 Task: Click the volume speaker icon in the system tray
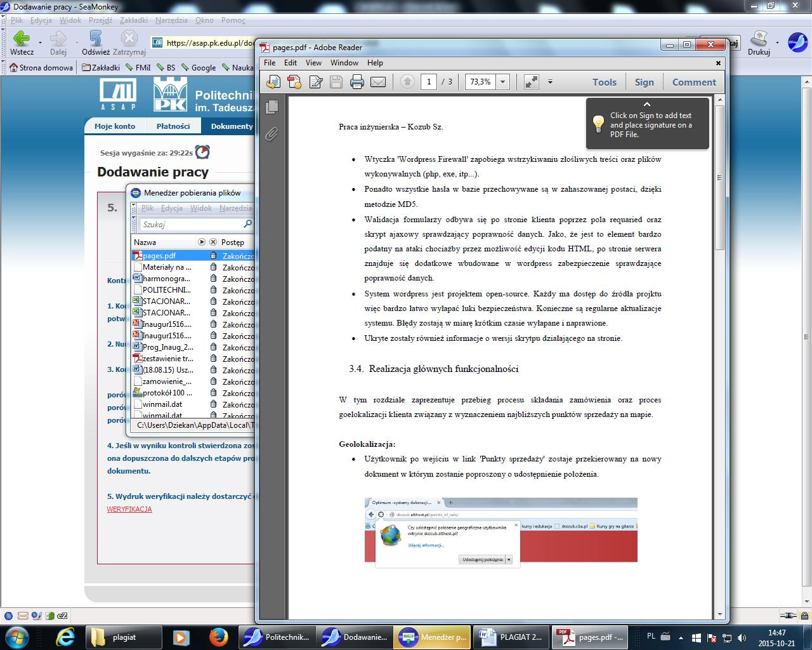tap(741, 637)
